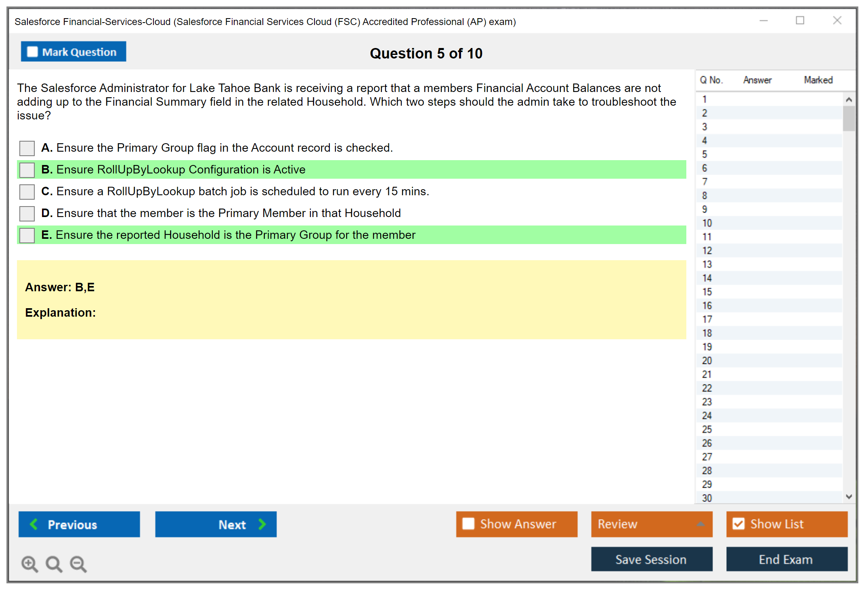Select checkbox for option B RollUpByLookup Active
868x593 pixels.
(x=27, y=170)
